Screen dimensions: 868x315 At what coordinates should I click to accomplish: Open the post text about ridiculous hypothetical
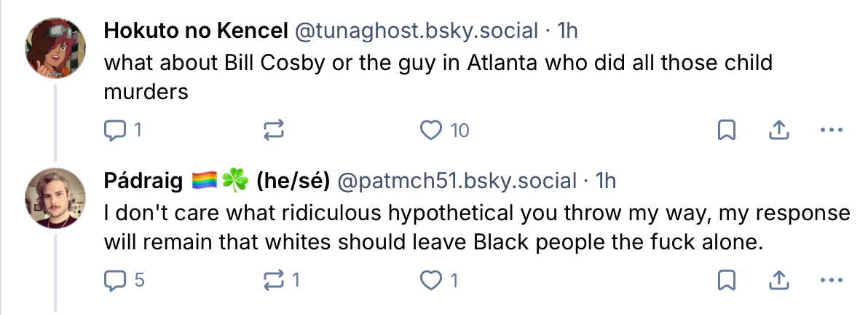(x=477, y=227)
